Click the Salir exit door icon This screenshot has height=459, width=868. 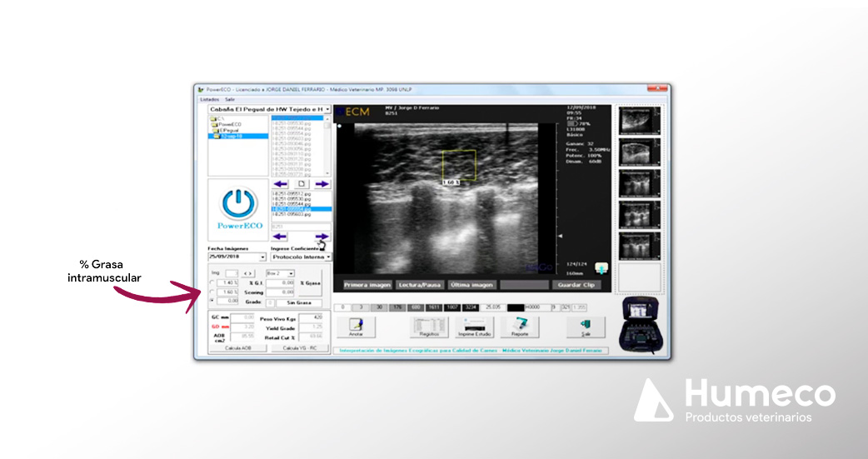click(x=586, y=327)
